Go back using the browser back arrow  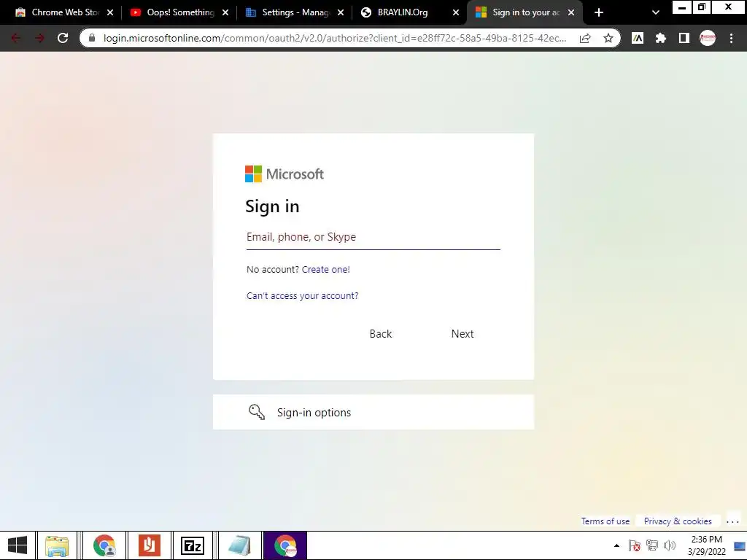tap(16, 38)
